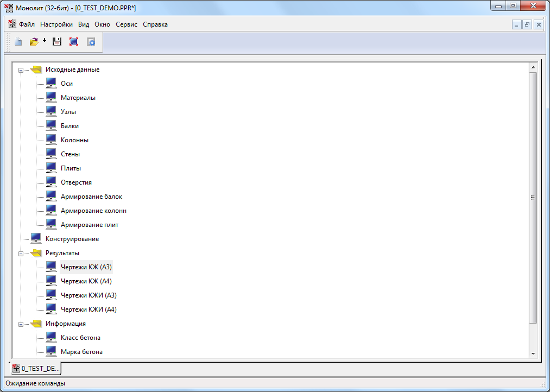Click the New file toolbar icon
Image resolution: width=550 pixels, height=392 pixels.
(x=18, y=42)
